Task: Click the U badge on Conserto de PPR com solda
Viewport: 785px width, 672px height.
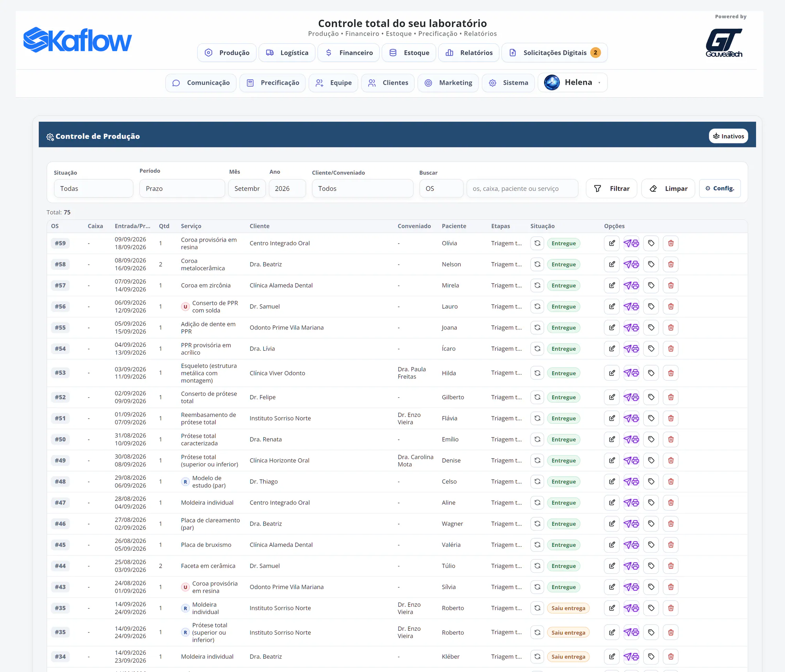Action: click(x=185, y=307)
